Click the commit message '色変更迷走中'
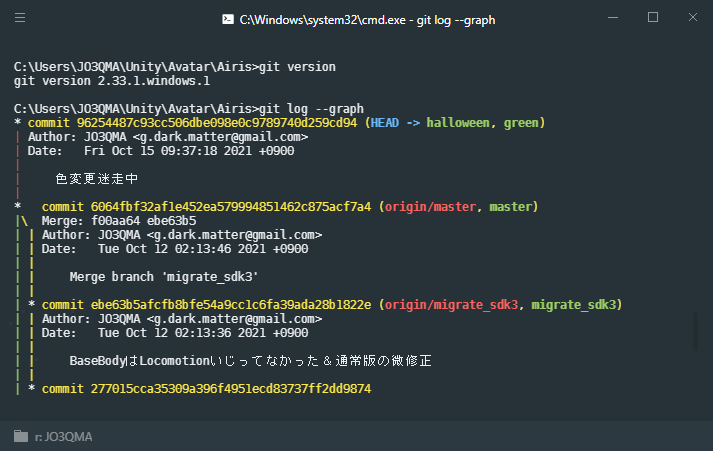Screen dimensions: 713x451 [96, 179]
